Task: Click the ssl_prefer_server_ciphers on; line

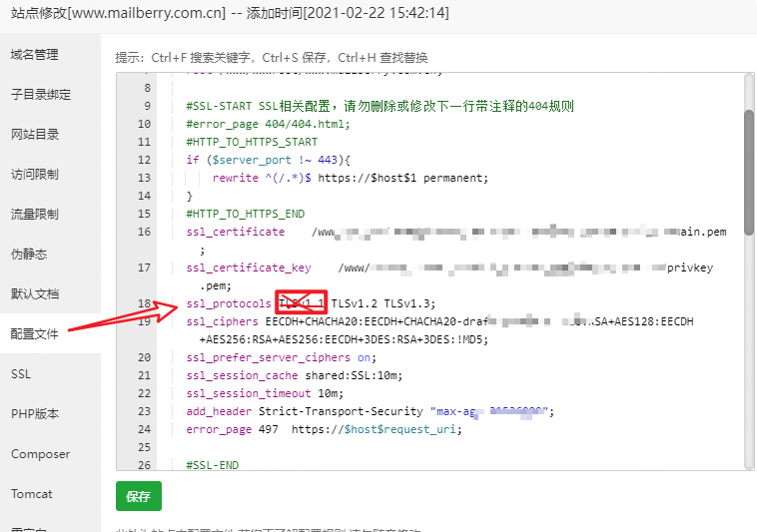Action: (x=281, y=358)
